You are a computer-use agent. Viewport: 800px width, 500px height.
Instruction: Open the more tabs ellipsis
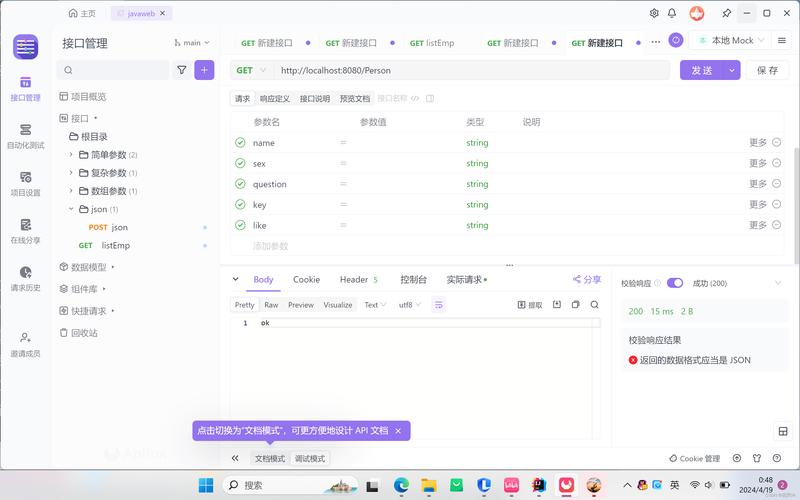coord(656,42)
